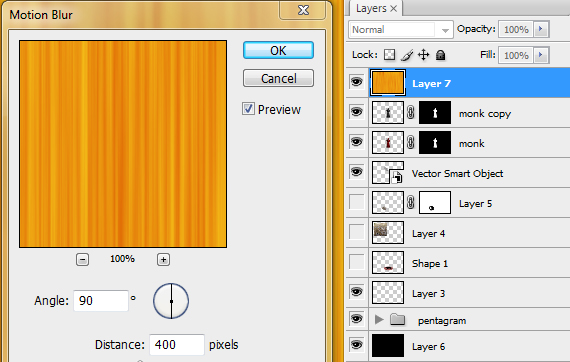This screenshot has width=570, height=362.
Task: Click the lock position move icon
Action: pos(424,55)
